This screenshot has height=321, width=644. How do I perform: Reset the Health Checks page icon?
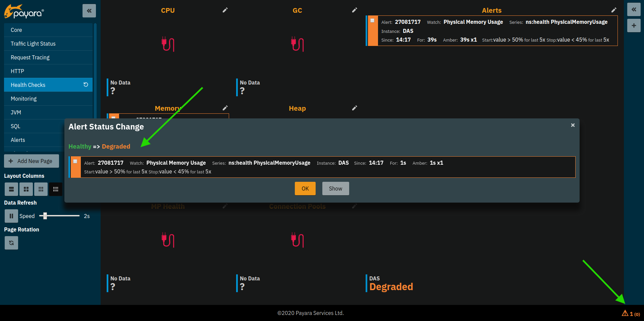pos(86,85)
